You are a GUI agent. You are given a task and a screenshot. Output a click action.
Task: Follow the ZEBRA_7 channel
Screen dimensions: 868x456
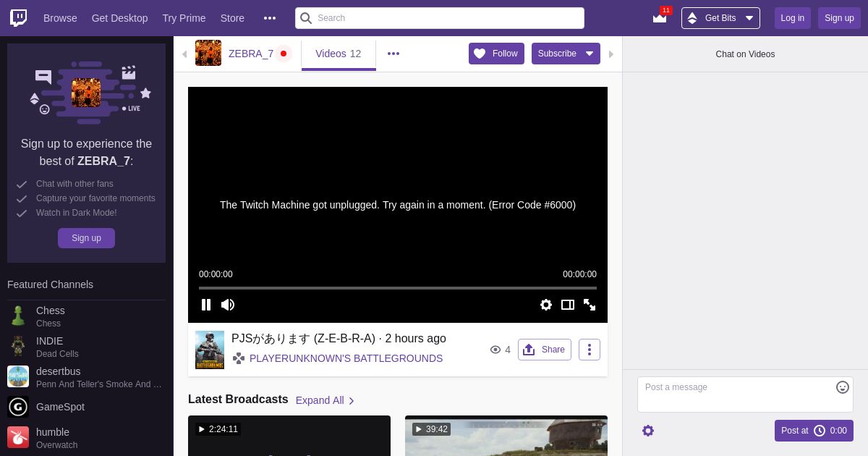coord(496,54)
